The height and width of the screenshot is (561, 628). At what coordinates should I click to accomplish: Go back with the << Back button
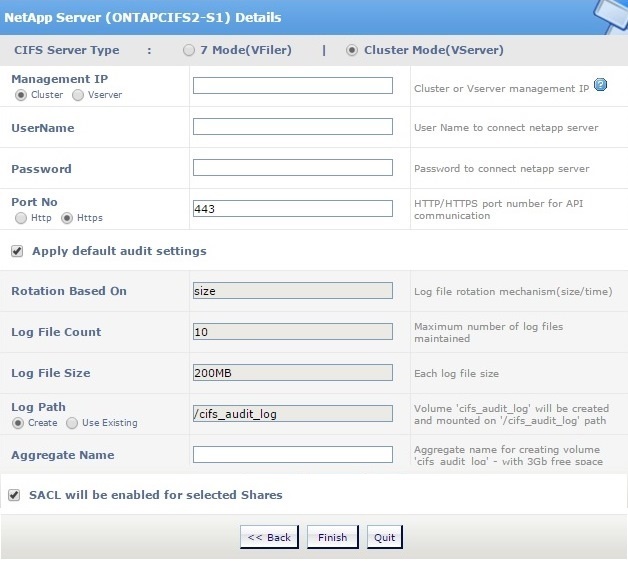[270, 537]
